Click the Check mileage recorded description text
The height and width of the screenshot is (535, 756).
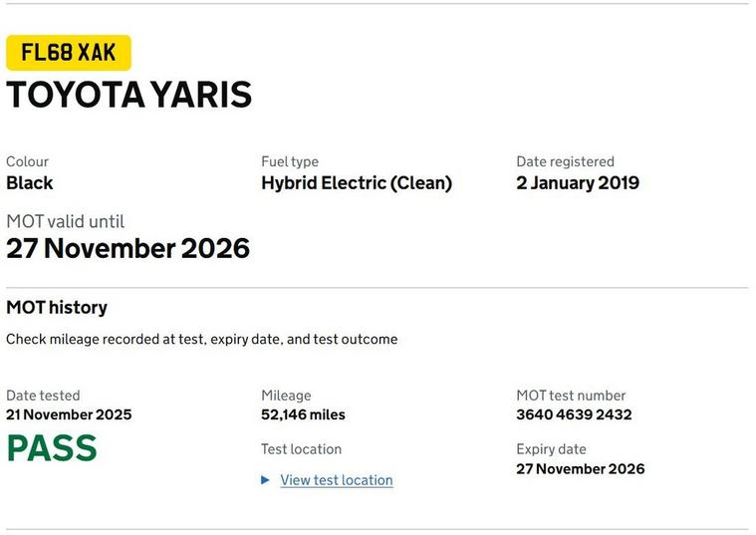(202, 340)
